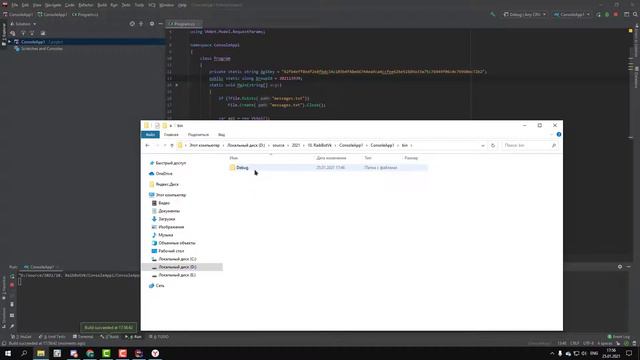Click the Explorer refresh button
Screen dimensions: 640x360
pyautogui.click(x=493, y=145)
